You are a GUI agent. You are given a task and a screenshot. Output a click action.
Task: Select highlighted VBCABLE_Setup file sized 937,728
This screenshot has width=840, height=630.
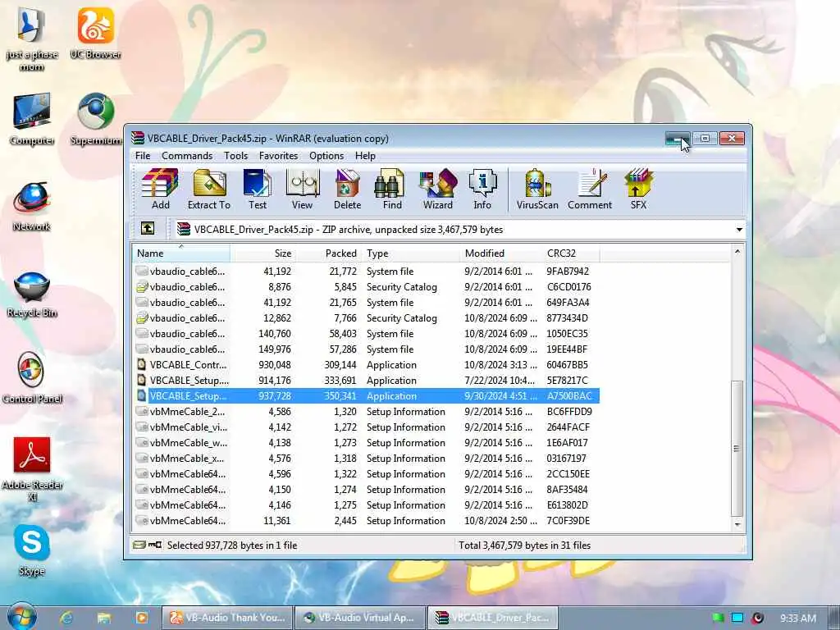366,396
